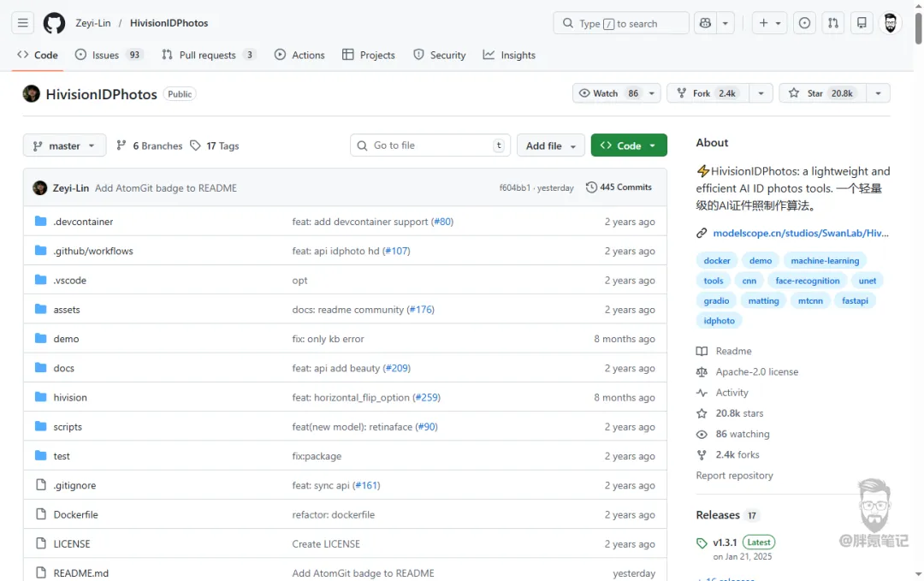Image resolution: width=924 pixels, height=581 pixels.
Task: Go to the GitHub homepage logo
Action: (54, 23)
